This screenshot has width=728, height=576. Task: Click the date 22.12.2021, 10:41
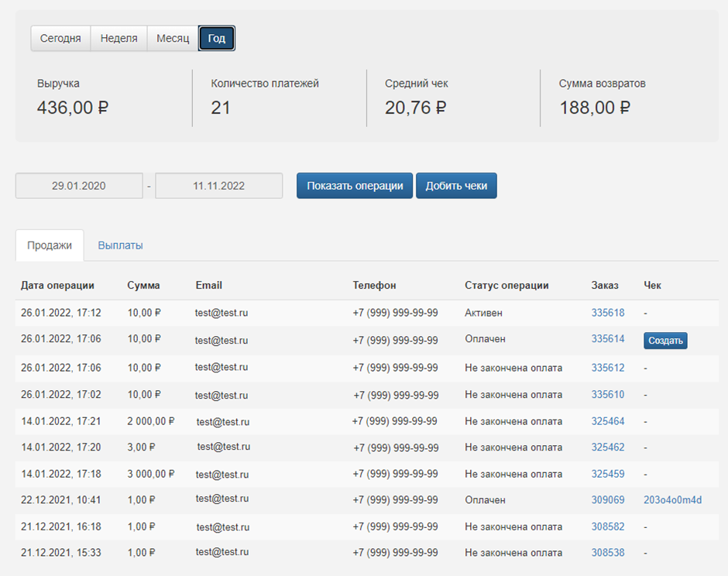coord(61,500)
